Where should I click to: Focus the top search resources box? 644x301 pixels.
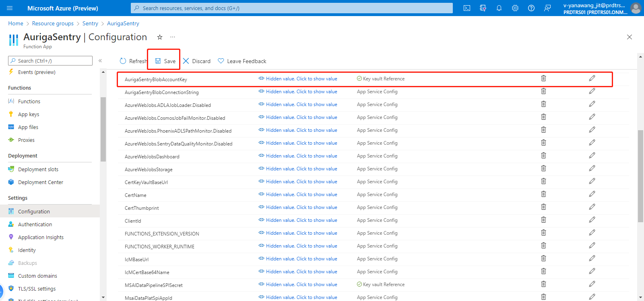click(292, 8)
